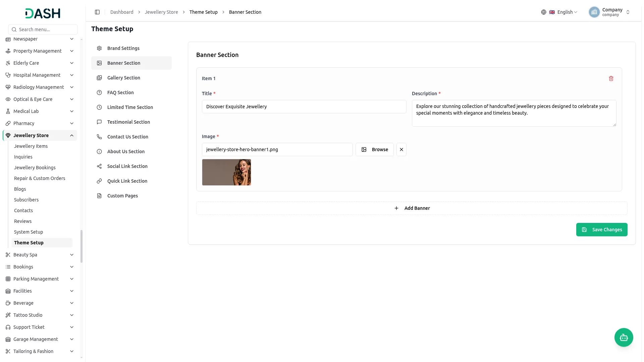Click the Title input field
Image resolution: width=644 pixels, height=362 pixels.
pos(304,107)
